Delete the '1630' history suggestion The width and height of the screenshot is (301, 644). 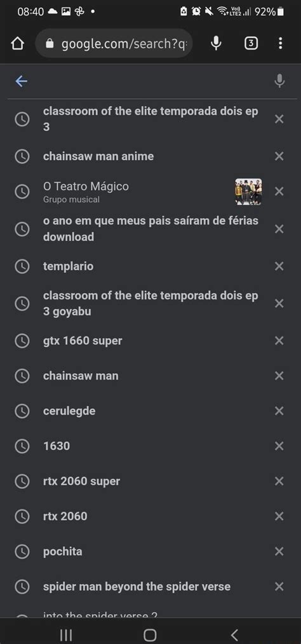(x=279, y=446)
